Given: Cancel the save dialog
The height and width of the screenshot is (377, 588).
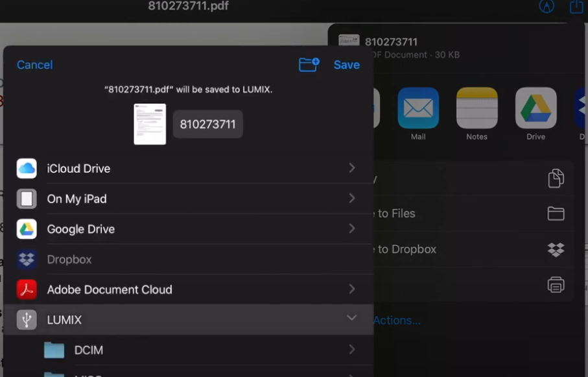Looking at the screenshot, I should (x=35, y=65).
